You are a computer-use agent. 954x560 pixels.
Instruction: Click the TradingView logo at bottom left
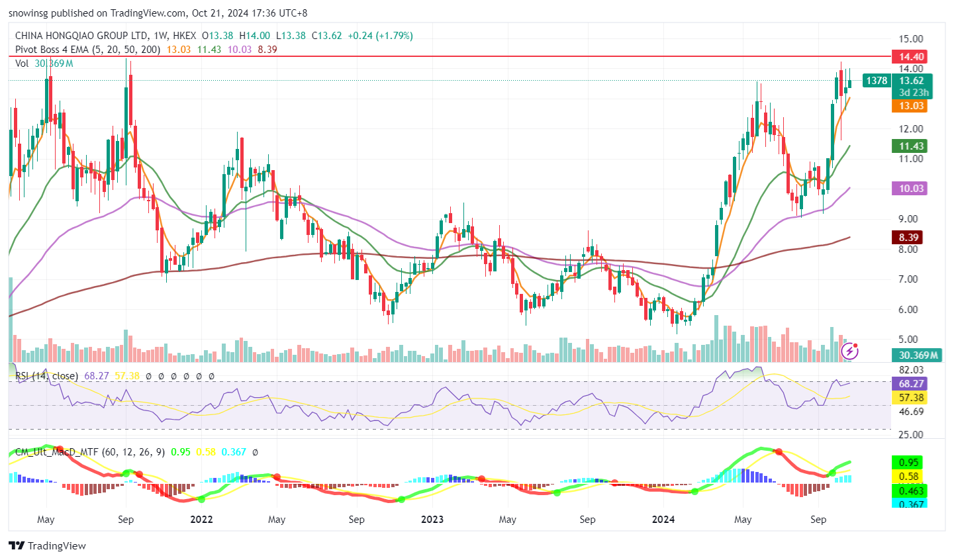[47, 545]
